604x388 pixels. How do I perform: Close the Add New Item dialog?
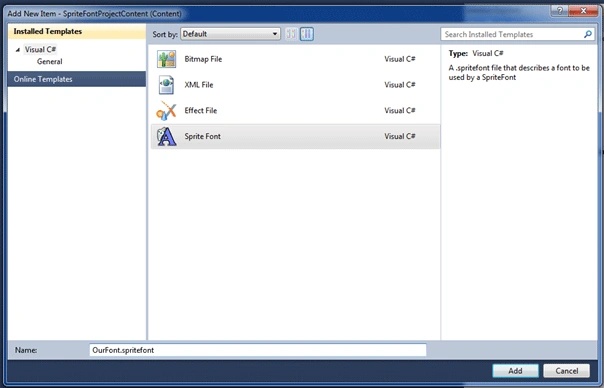583,11
